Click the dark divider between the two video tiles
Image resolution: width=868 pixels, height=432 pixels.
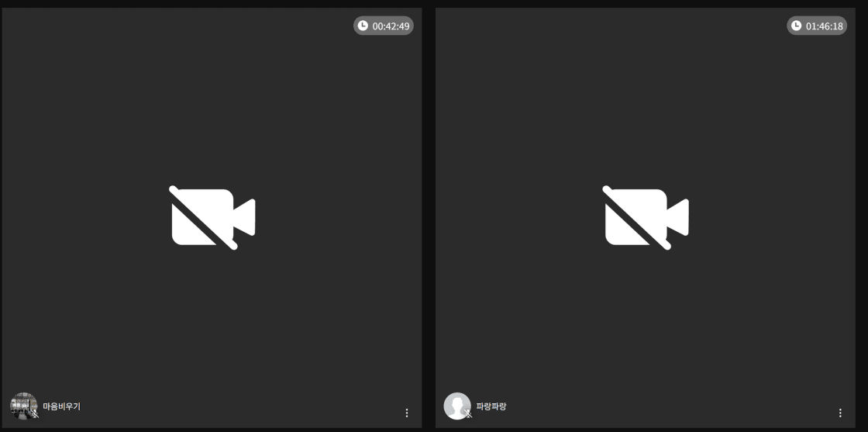tap(429, 218)
